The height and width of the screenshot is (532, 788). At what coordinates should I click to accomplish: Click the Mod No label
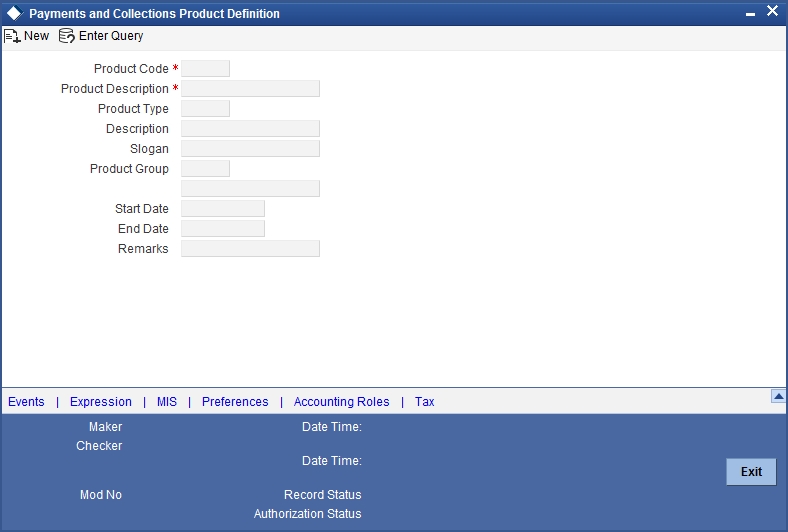click(101, 495)
